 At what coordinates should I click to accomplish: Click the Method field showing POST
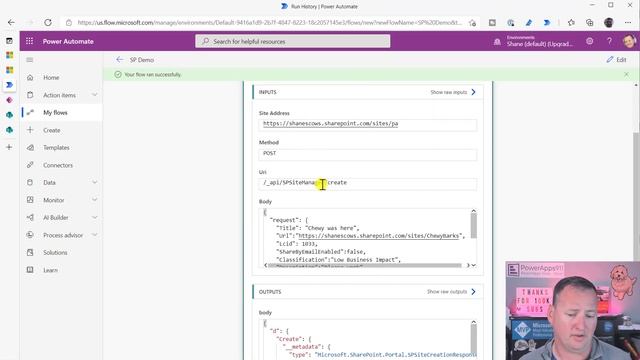click(367, 154)
